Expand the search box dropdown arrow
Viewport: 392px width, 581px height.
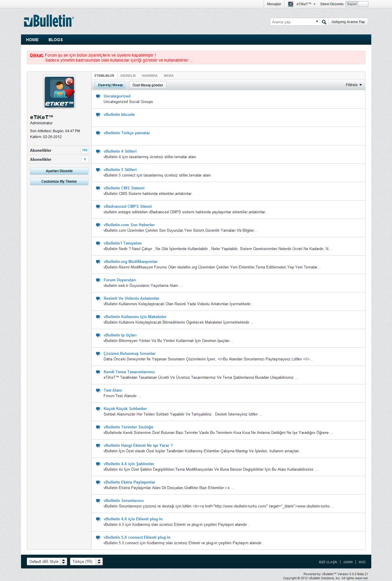(317, 22)
